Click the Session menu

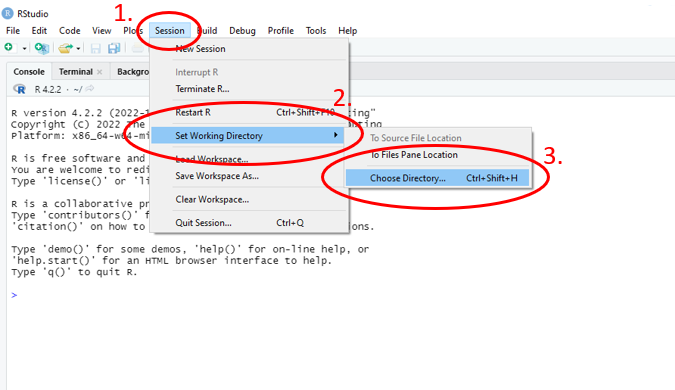point(170,31)
